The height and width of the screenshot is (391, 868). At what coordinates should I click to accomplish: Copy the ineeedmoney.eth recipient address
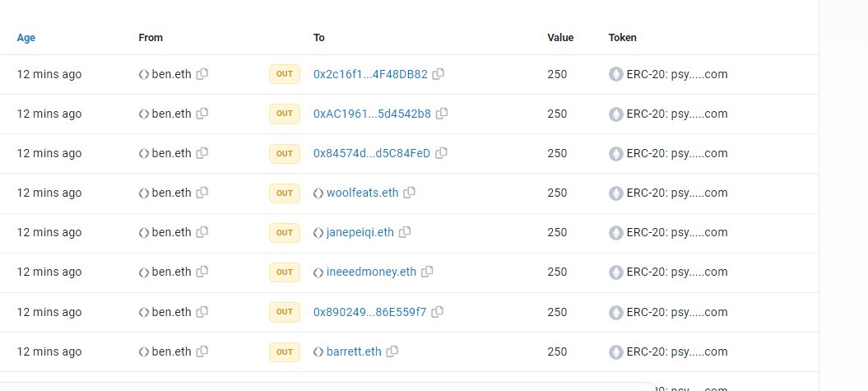(x=427, y=272)
